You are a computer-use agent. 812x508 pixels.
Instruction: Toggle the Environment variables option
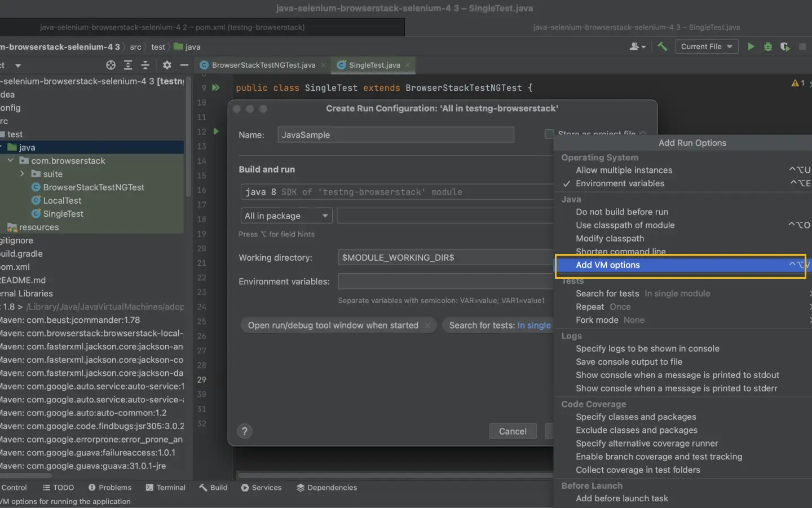pos(620,183)
